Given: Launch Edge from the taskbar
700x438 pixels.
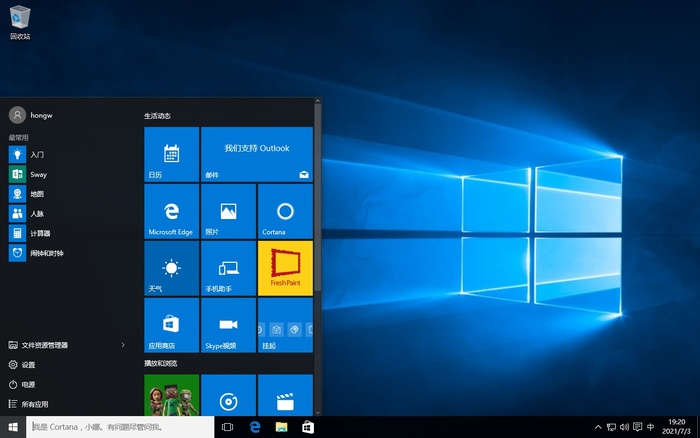Looking at the screenshot, I should click(254, 427).
